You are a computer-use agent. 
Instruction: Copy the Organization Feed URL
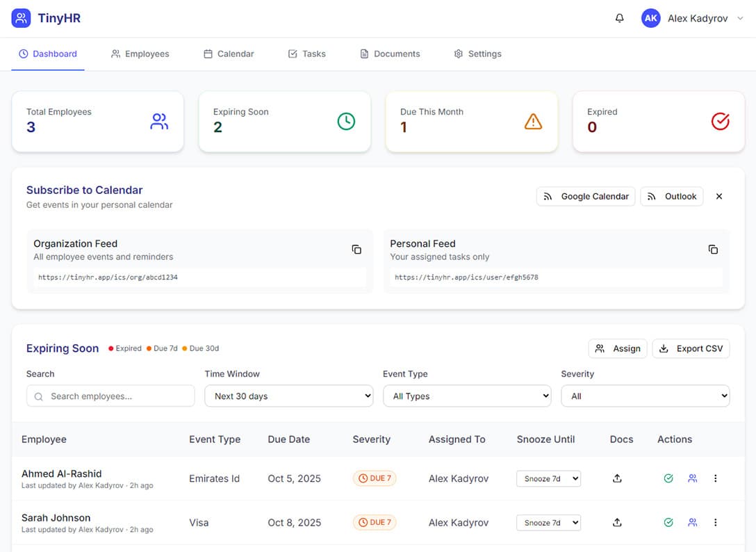tap(356, 249)
